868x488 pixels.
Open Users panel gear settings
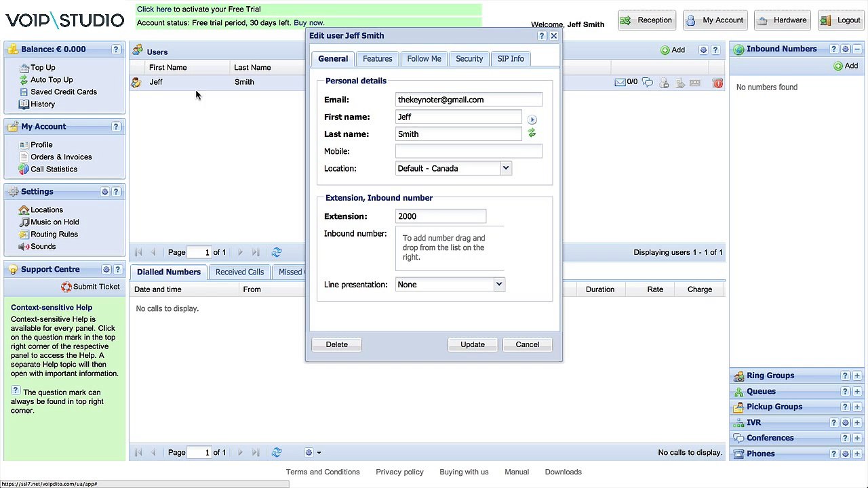(x=703, y=50)
